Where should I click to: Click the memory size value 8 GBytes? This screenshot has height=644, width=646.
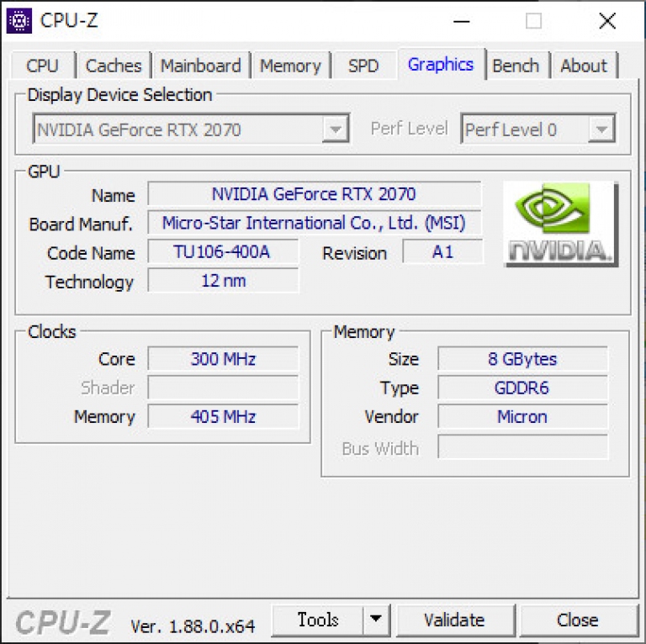point(523,359)
